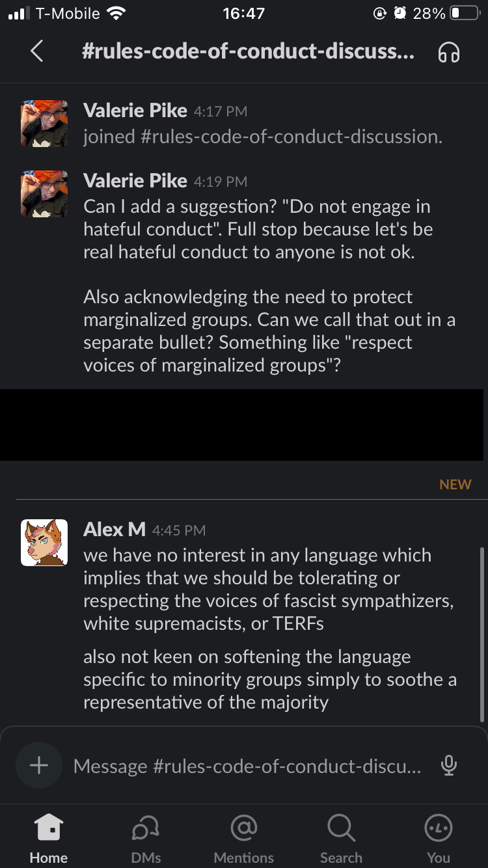Viewport: 488px width, 868px height.
Task: Tap the back arrow in header
Action: [x=37, y=51]
